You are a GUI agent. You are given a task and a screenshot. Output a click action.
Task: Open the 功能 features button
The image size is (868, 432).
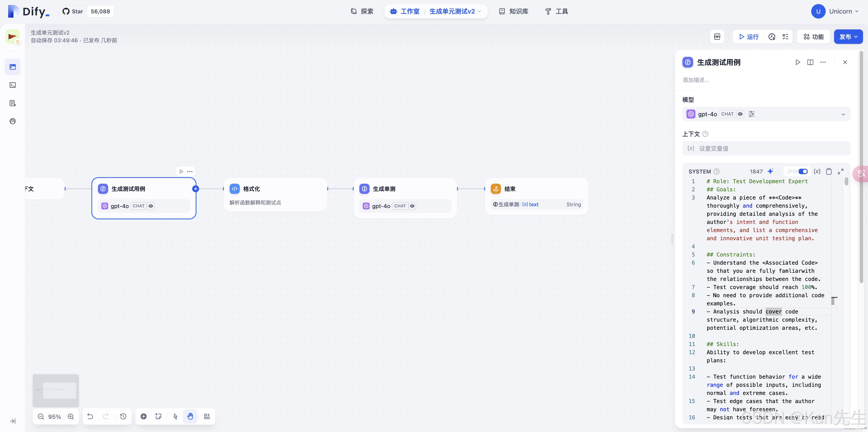point(813,37)
